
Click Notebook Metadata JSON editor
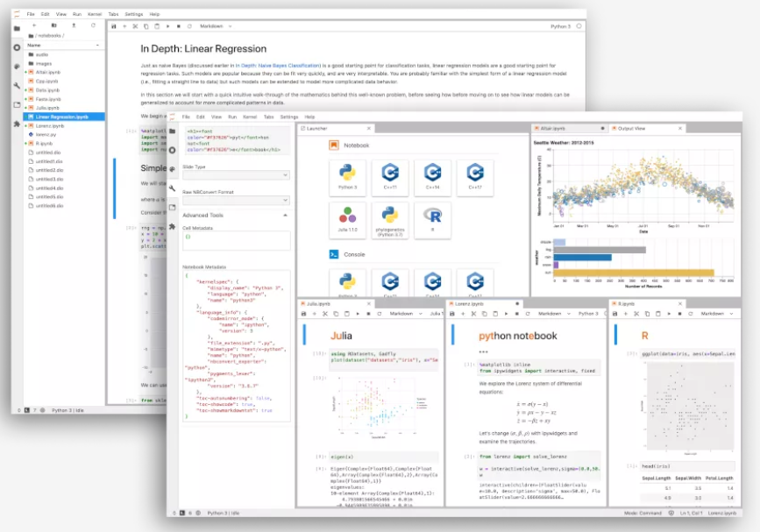point(236,346)
